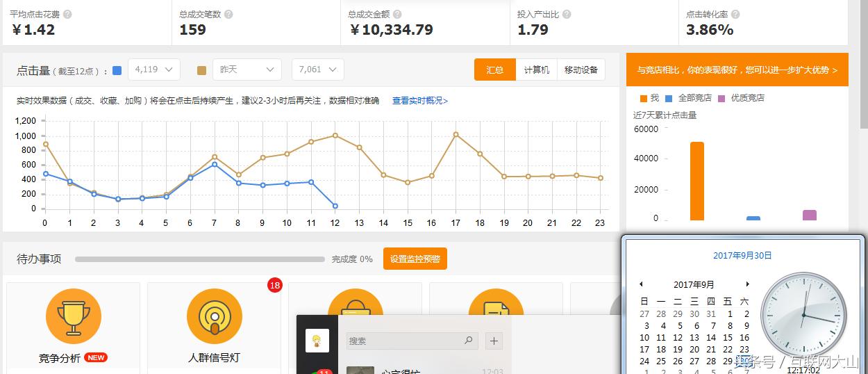Open the 人群信号灯 target icon

215,316
